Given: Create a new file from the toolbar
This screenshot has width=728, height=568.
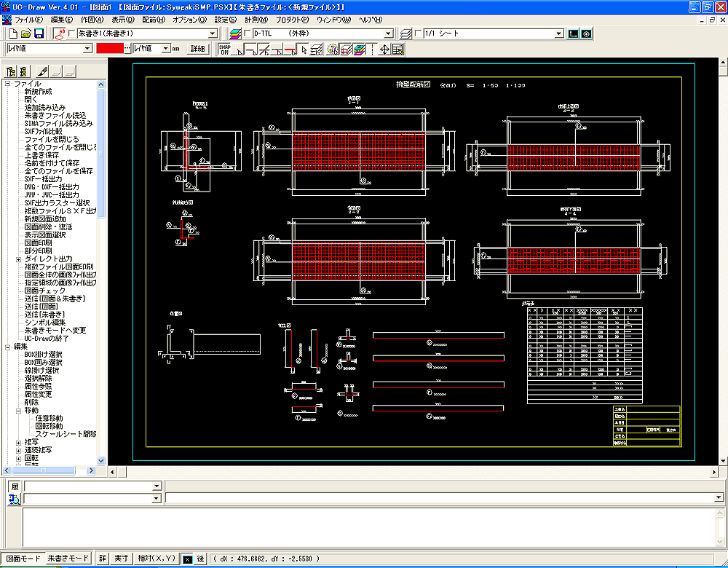Looking at the screenshot, I should [x=13, y=33].
